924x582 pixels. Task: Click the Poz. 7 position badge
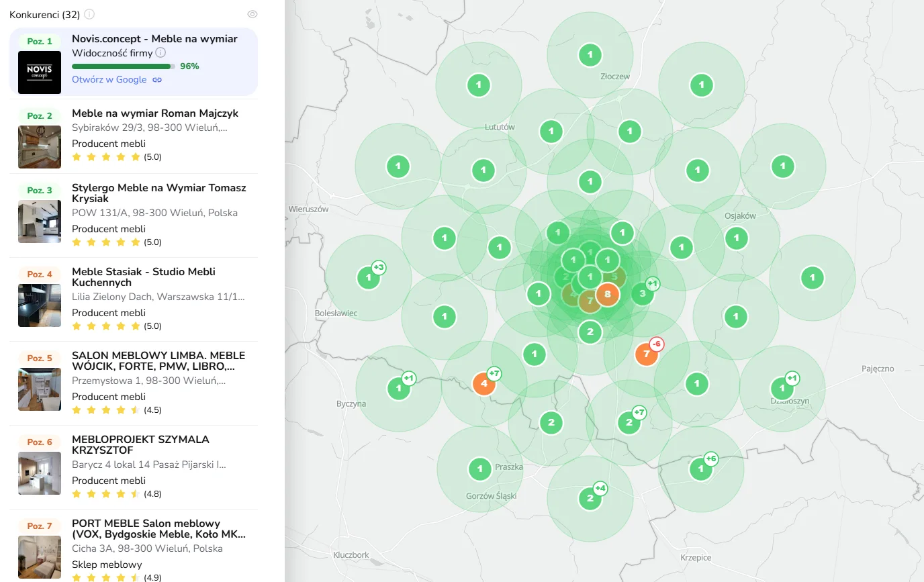[40, 526]
